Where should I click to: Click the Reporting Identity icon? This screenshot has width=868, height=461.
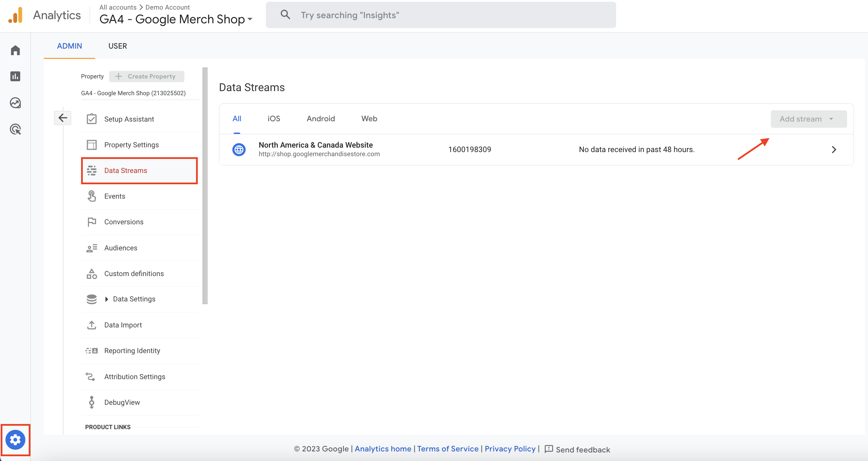(x=92, y=351)
